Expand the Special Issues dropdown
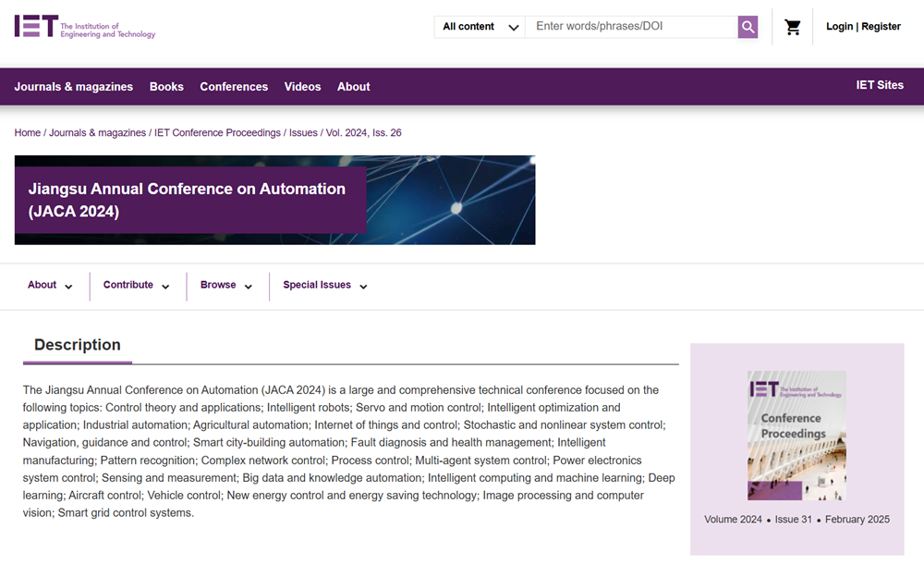 pos(325,286)
